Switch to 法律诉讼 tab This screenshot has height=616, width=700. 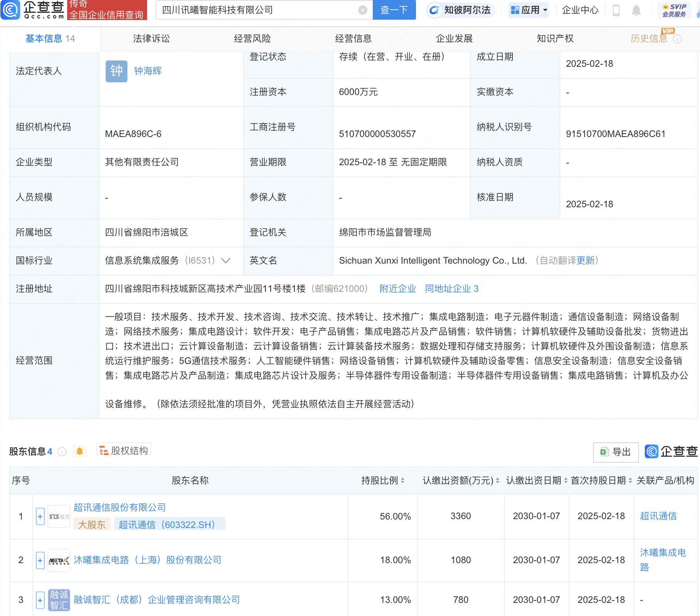(x=151, y=39)
